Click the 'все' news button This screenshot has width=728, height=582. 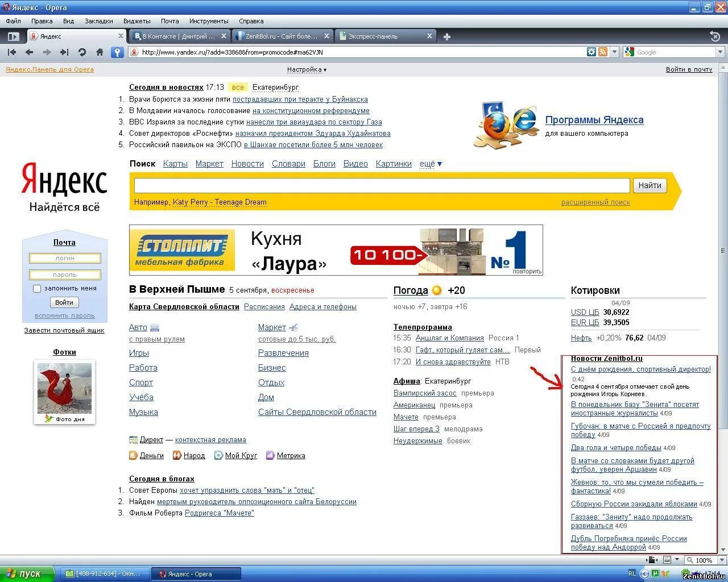(238, 87)
